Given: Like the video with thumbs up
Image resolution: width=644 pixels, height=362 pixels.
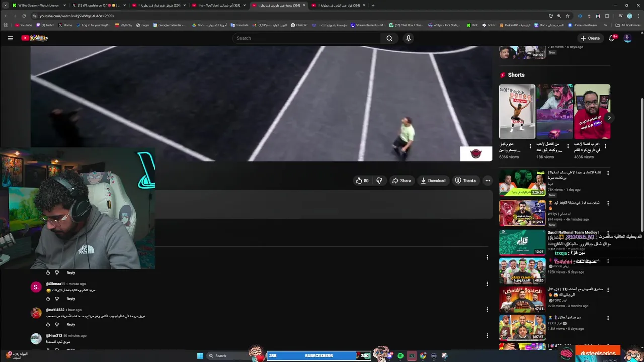Looking at the screenshot, I should [362, 180].
